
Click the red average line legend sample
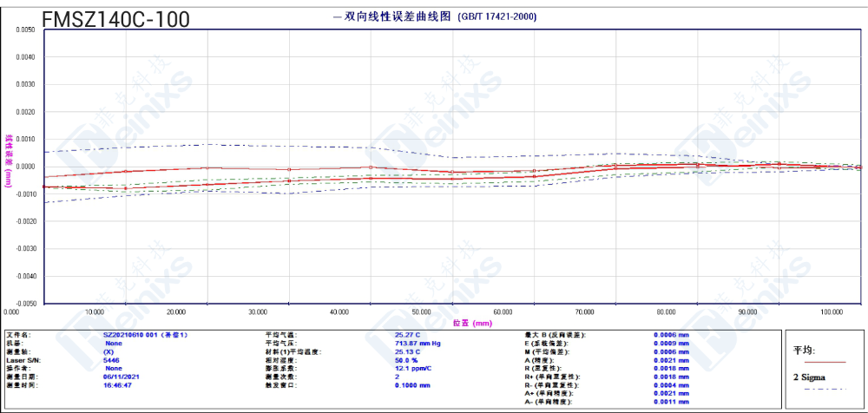825,361
